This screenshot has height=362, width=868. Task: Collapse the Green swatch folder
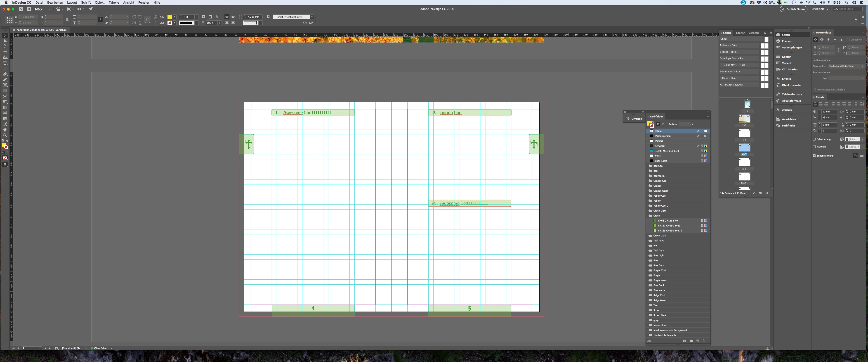click(x=648, y=216)
